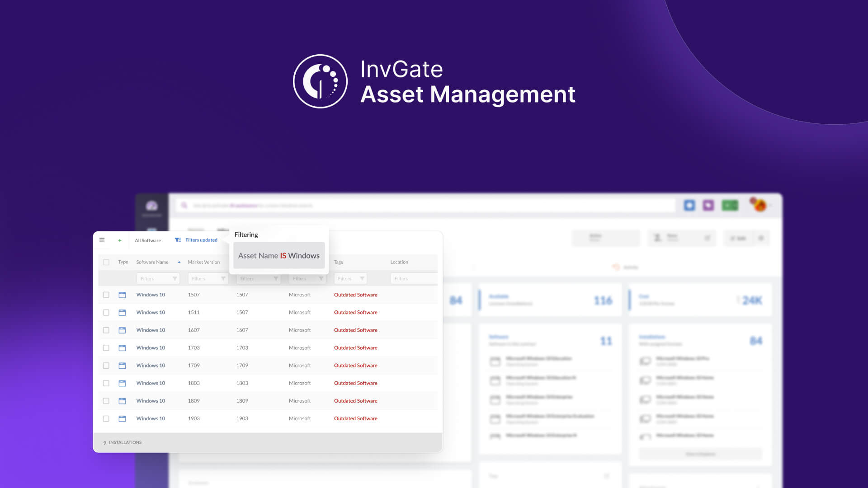
Task: Click the window icon for Windows 10 1703
Action: pos(122,348)
